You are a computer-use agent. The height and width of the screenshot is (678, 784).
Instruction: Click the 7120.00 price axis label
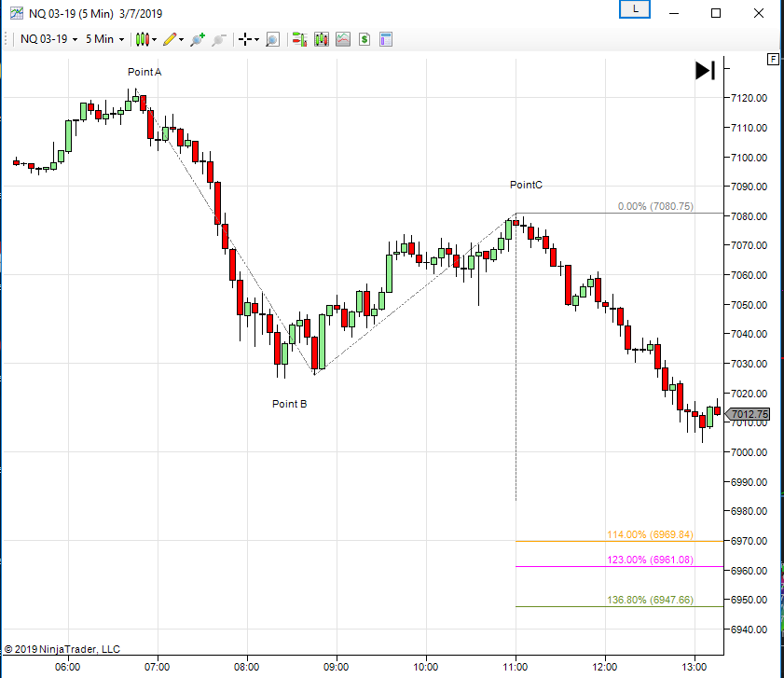click(749, 98)
